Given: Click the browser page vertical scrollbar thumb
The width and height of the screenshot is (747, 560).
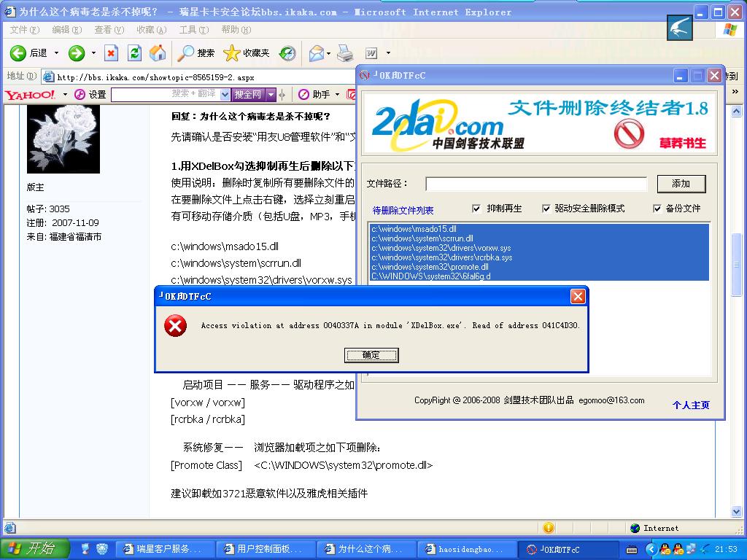Looking at the screenshot, I should [736, 264].
